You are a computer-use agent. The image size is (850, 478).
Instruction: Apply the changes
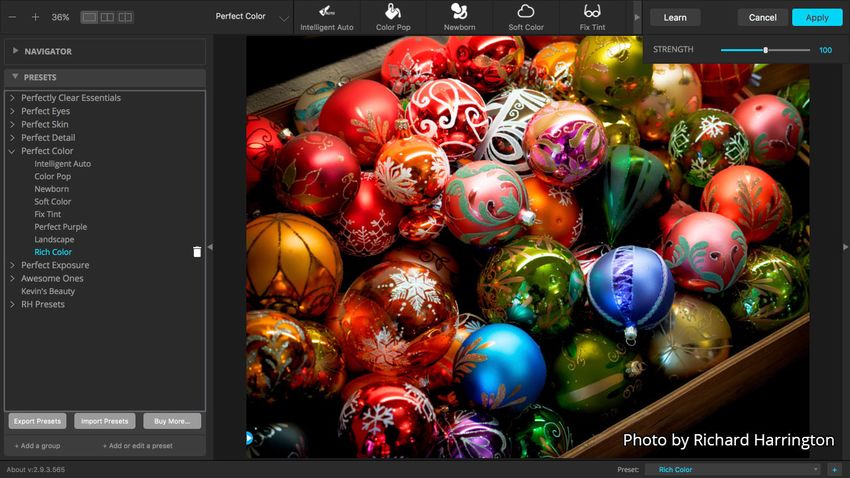(817, 17)
